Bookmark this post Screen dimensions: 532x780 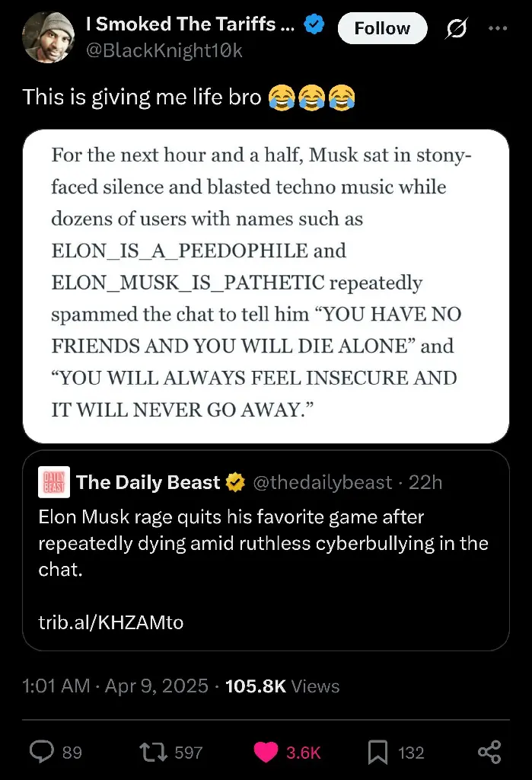[377, 752]
